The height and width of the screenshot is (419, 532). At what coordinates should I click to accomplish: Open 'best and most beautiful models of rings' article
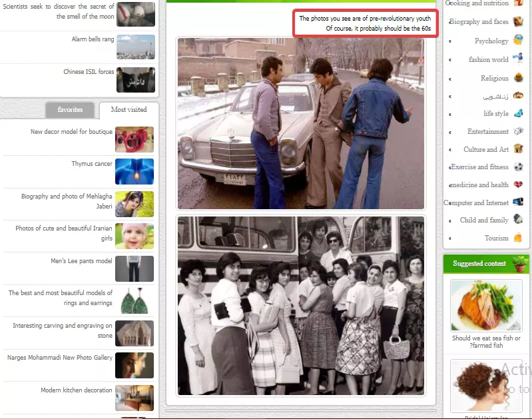pos(61,298)
